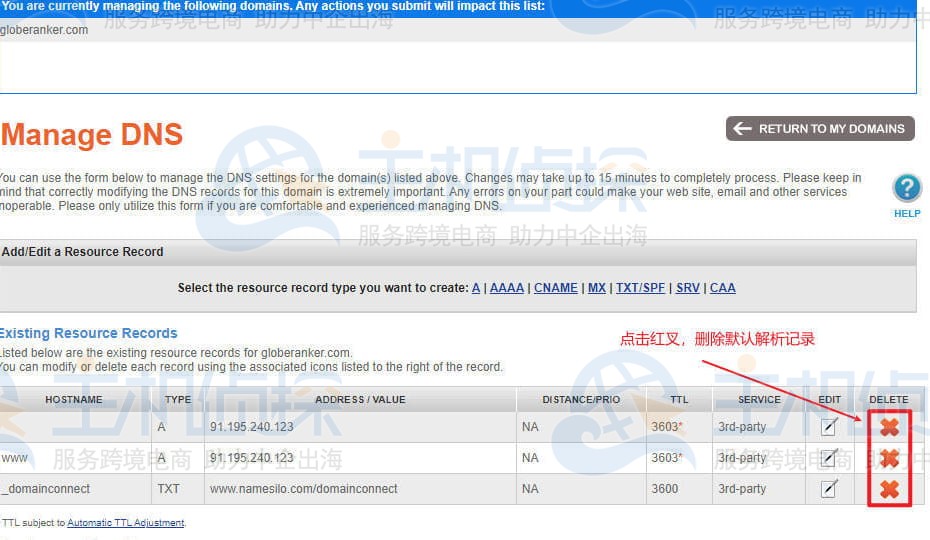Edit the blank-hostname A record
The height and width of the screenshot is (540, 930).
click(829, 427)
